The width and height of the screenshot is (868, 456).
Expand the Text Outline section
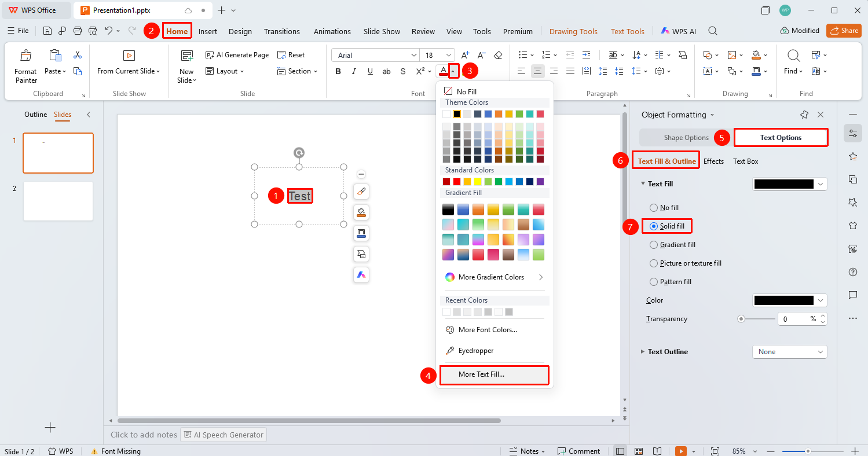(x=642, y=352)
